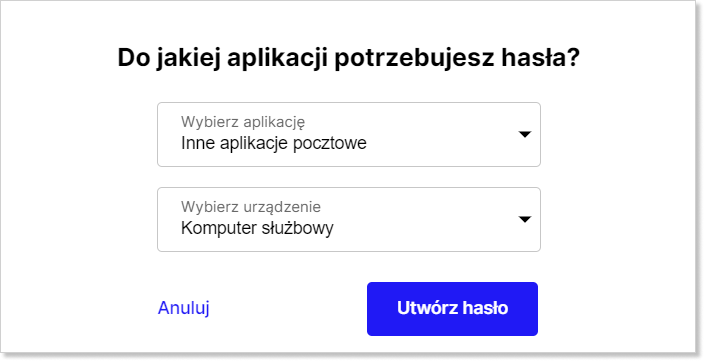Expand the application list via its triangle
704x361 pixels.
coord(525,134)
